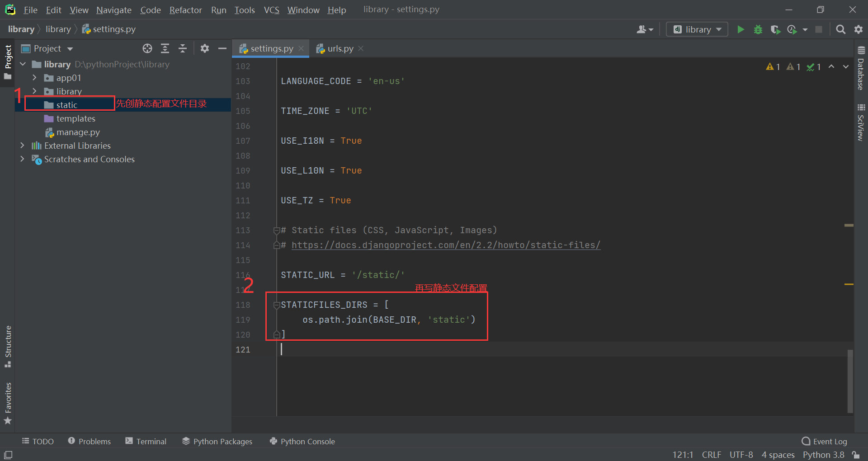Open the Database side panel
This screenshot has width=868, height=461.
[x=861, y=68]
